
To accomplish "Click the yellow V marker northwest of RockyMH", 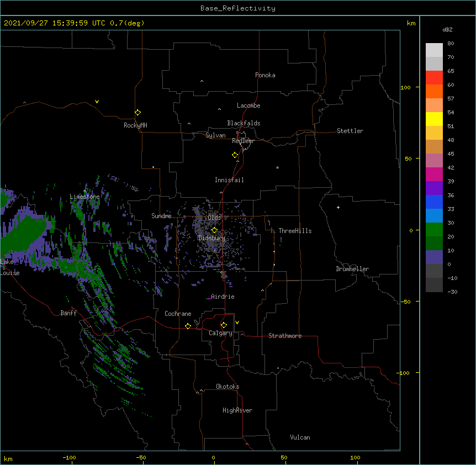I will pyautogui.click(x=97, y=102).
